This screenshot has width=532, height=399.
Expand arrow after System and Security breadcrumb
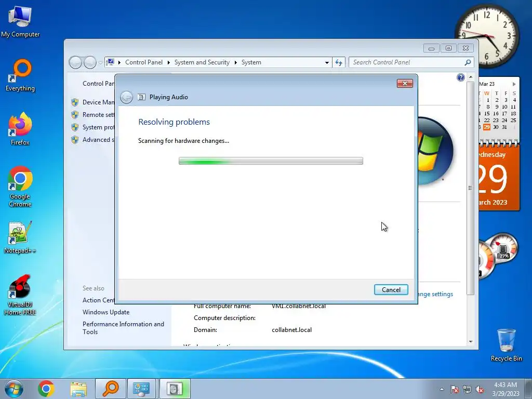click(235, 62)
